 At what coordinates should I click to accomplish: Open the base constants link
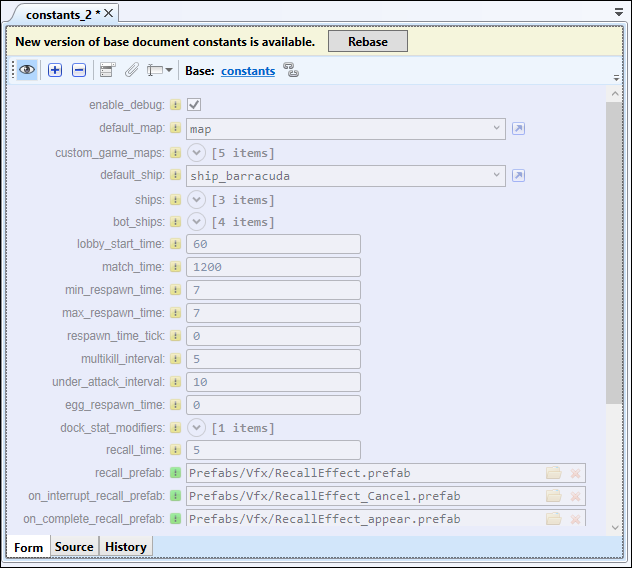point(248,71)
